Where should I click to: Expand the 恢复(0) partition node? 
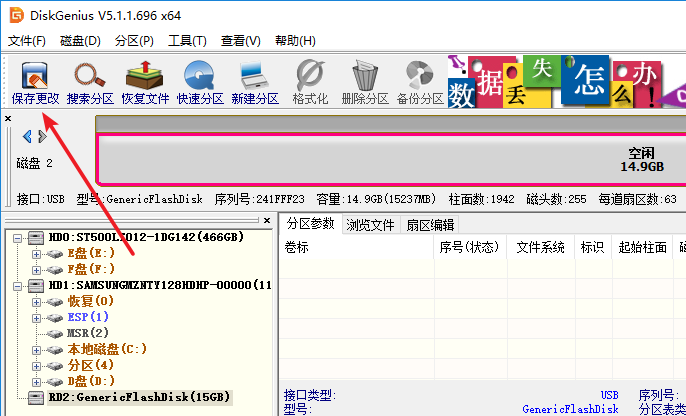point(36,302)
